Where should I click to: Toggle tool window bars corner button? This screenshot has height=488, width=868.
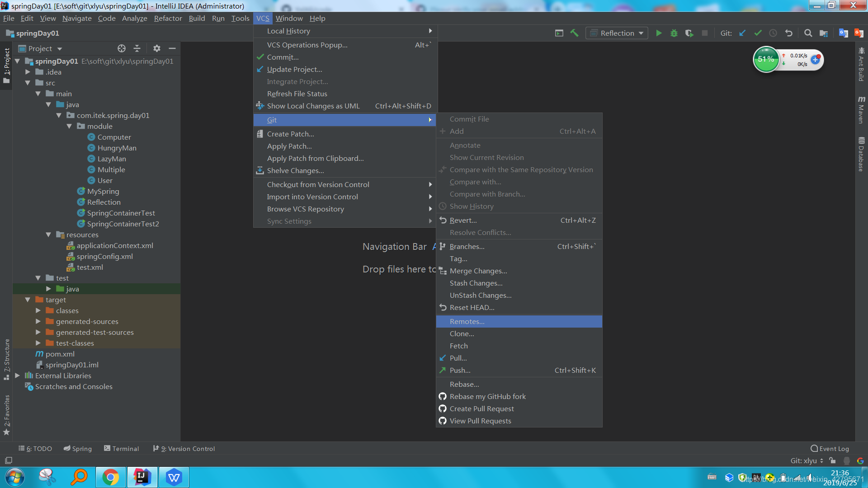coord(8,460)
